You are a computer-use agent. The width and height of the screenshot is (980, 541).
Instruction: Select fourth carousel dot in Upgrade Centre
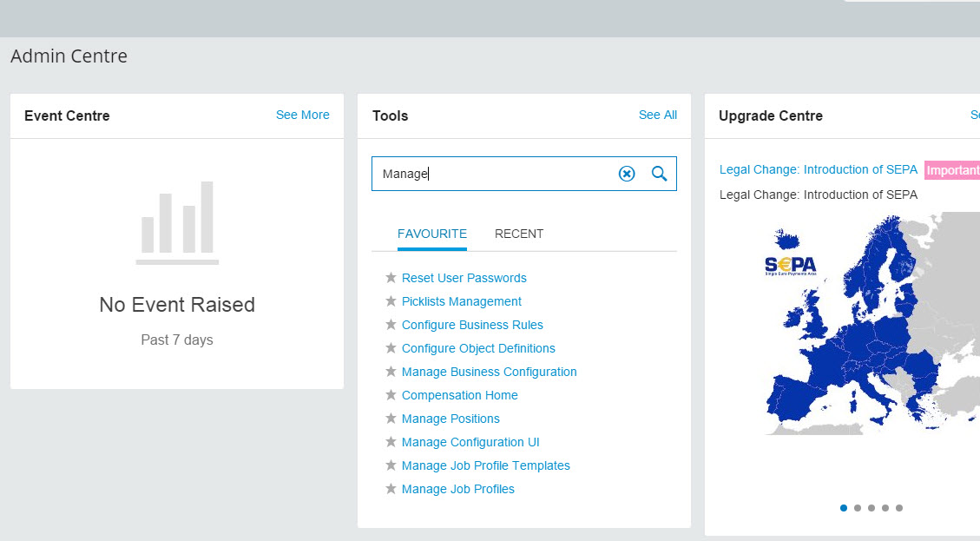tap(885, 508)
